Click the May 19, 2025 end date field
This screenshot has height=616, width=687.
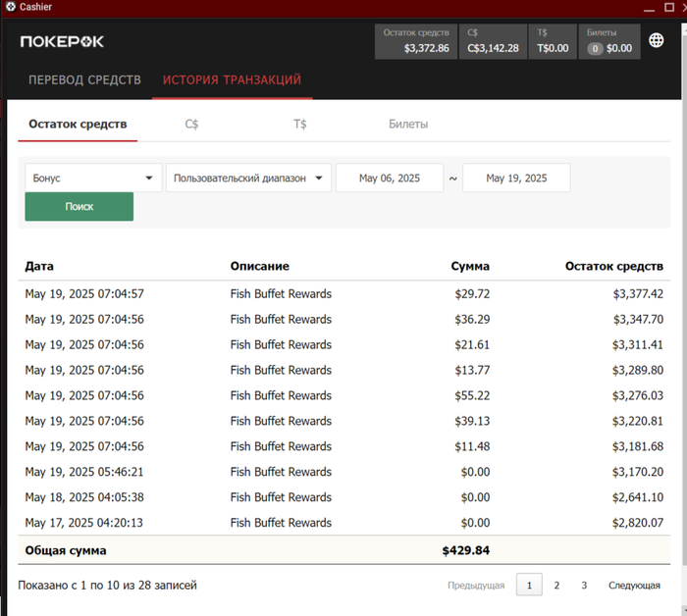coord(516,178)
